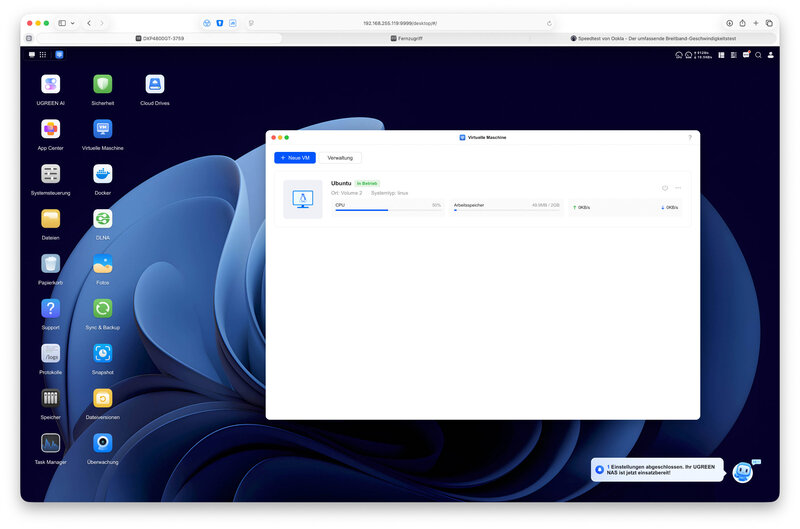Image resolution: width=800 pixels, height=529 pixels.
Task: Open the widgets panel icon in NAS top bar
Action: pyautogui.click(x=721, y=55)
